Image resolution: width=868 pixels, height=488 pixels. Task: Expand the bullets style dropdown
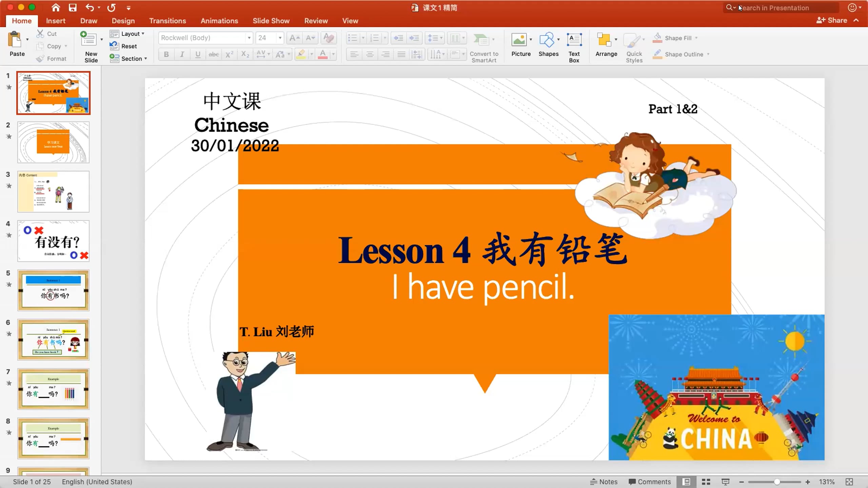(x=363, y=38)
